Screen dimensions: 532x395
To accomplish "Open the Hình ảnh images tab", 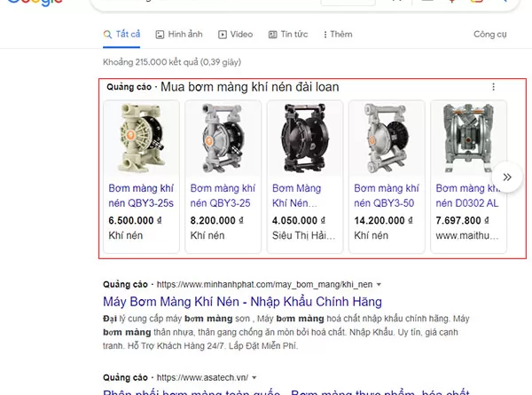I will click(x=179, y=35).
